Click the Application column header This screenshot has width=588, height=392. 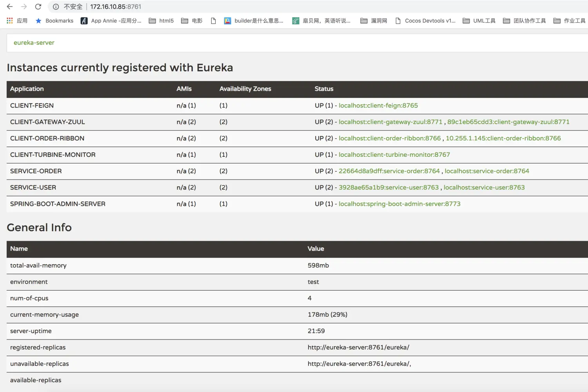[x=27, y=89]
